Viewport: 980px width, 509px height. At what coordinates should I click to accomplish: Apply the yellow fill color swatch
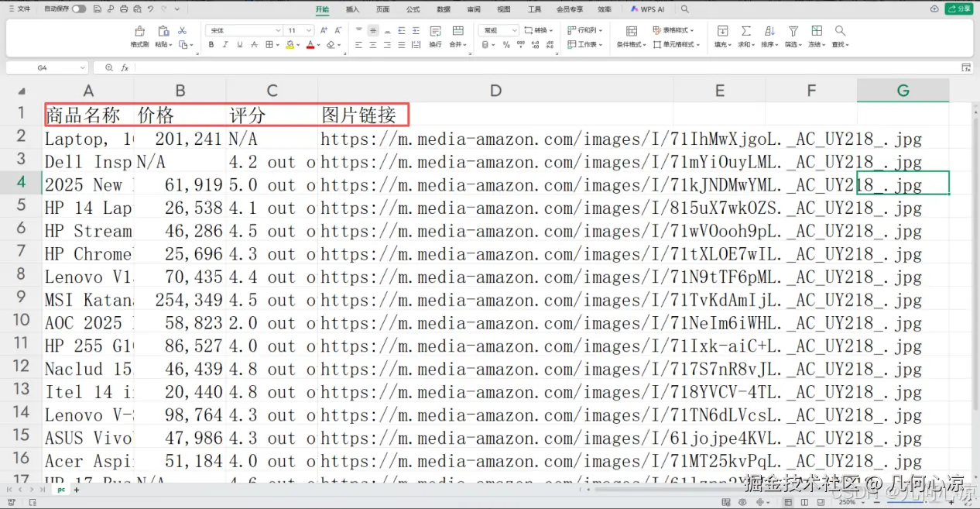(x=290, y=45)
